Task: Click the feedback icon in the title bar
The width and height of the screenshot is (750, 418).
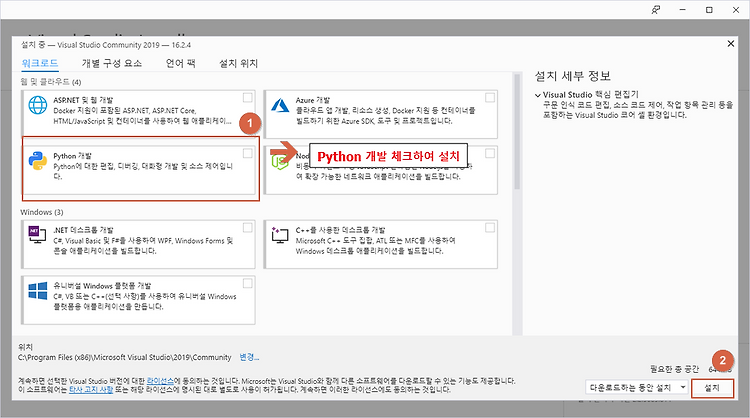Action: click(656, 10)
